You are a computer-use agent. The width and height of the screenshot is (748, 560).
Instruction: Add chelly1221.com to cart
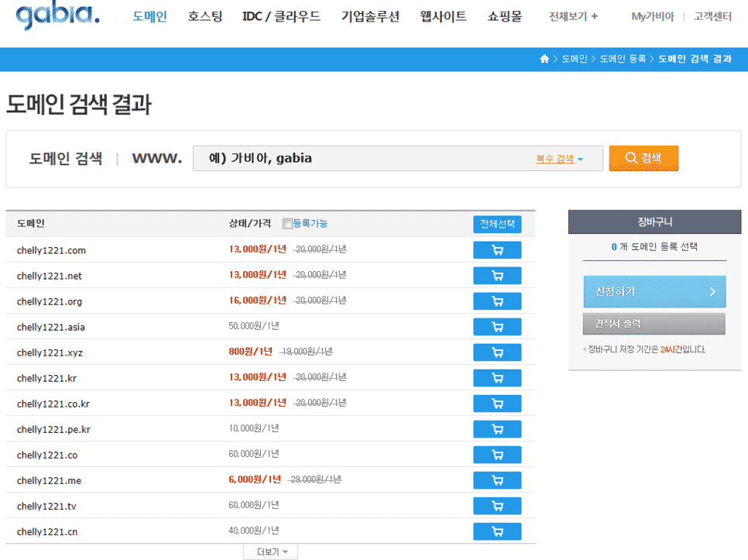pos(497,250)
